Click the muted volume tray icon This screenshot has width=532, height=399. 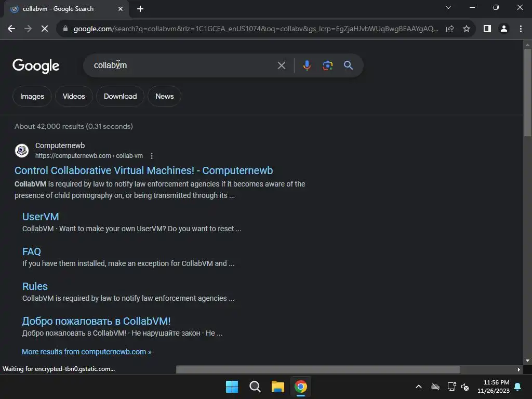point(465,387)
